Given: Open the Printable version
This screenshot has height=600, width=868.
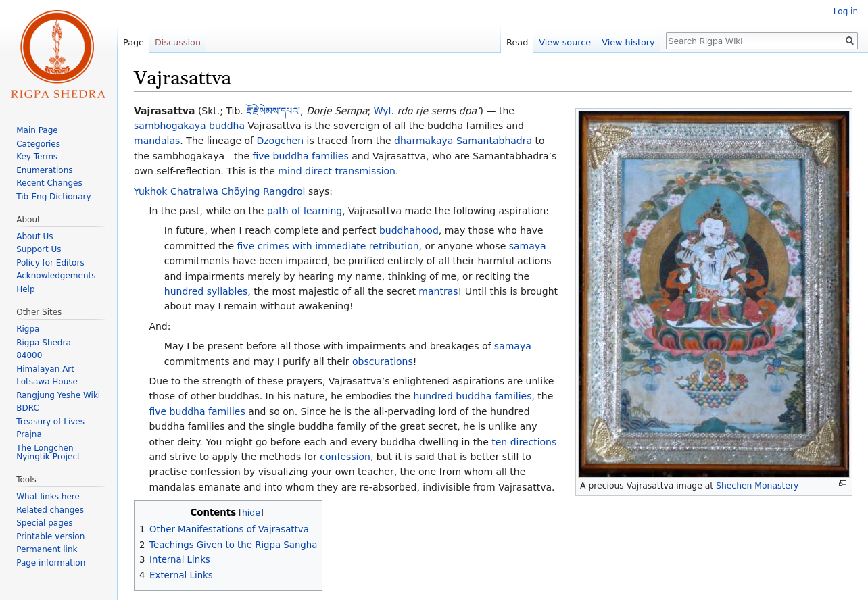Looking at the screenshot, I should (51, 536).
